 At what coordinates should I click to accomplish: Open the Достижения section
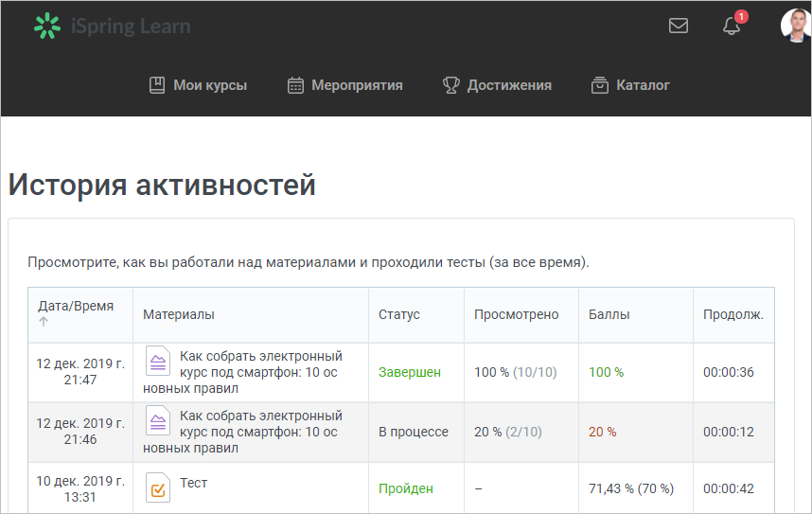click(x=509, y=85)
